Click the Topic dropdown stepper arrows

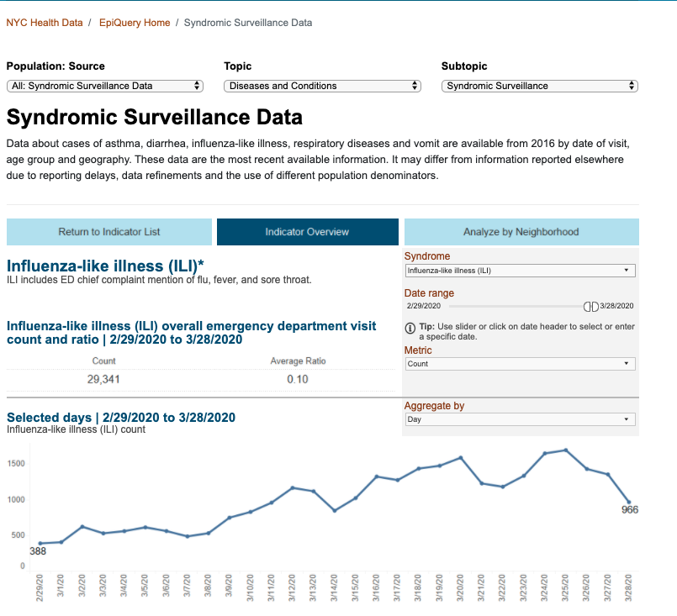coord(415,86)
